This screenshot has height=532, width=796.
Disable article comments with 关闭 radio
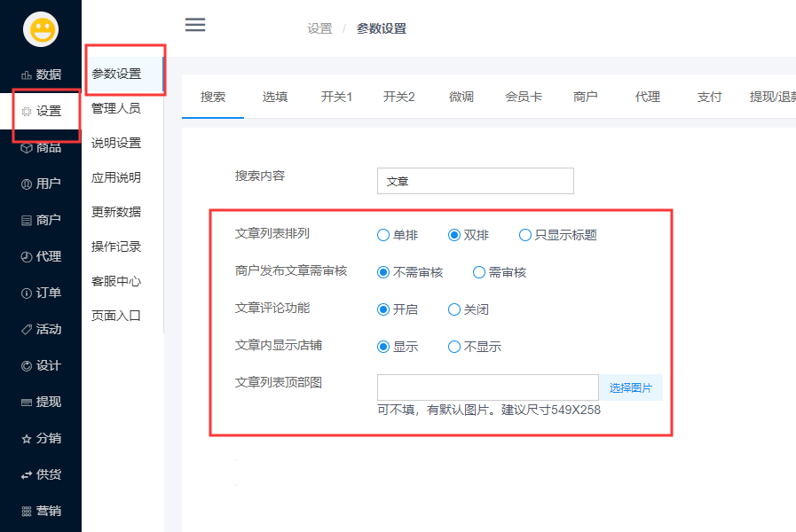[454, 309]
